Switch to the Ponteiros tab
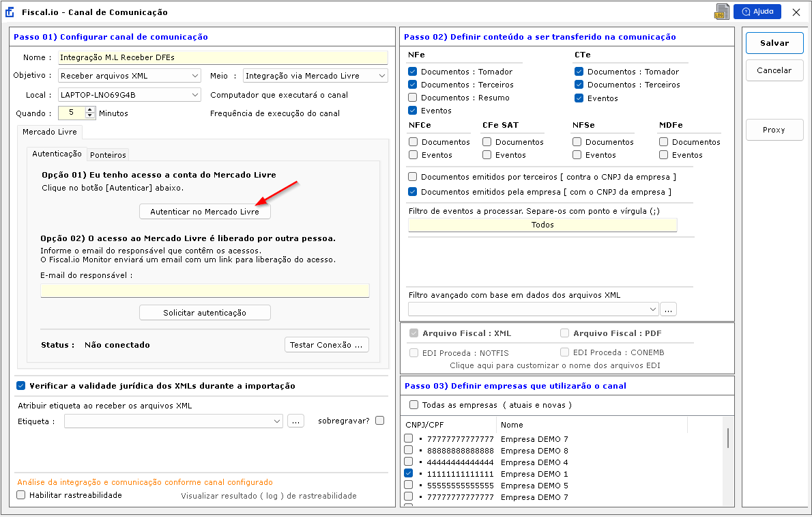The image size is (812, 517). [108, 155]
